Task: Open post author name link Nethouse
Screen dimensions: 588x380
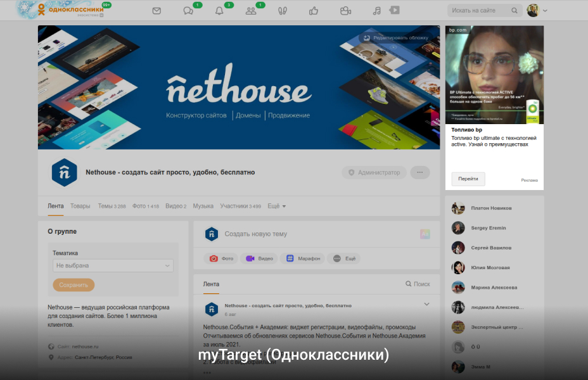Action: [288, 306]
